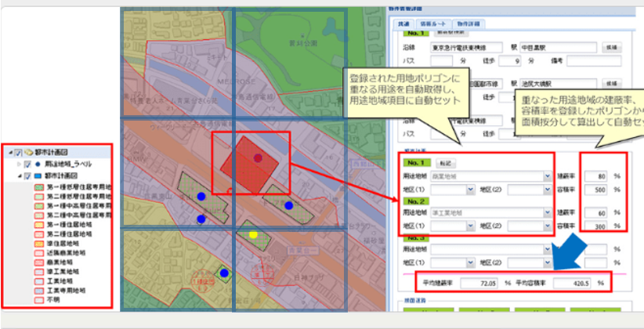Click the blue layer icon of child 都市計画図

tap(38, 176)
